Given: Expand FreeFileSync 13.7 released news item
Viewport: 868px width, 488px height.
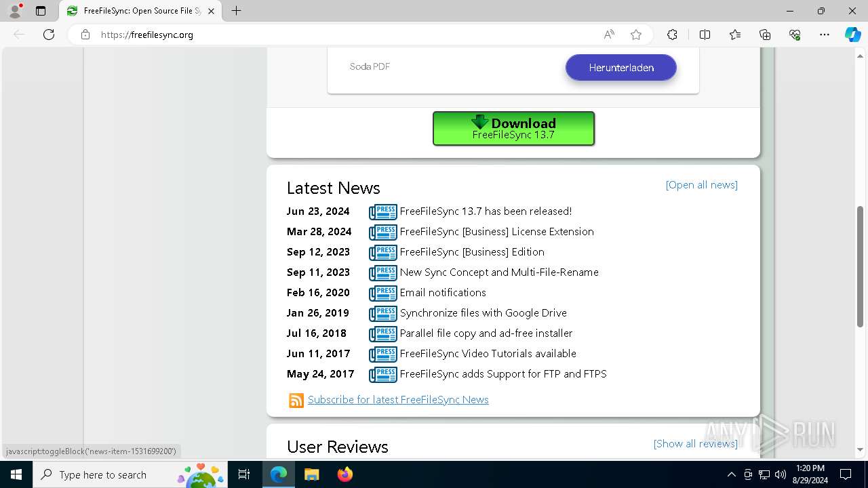Looking at the screenshot, I should pyautogui.click(x=486, y=211).
